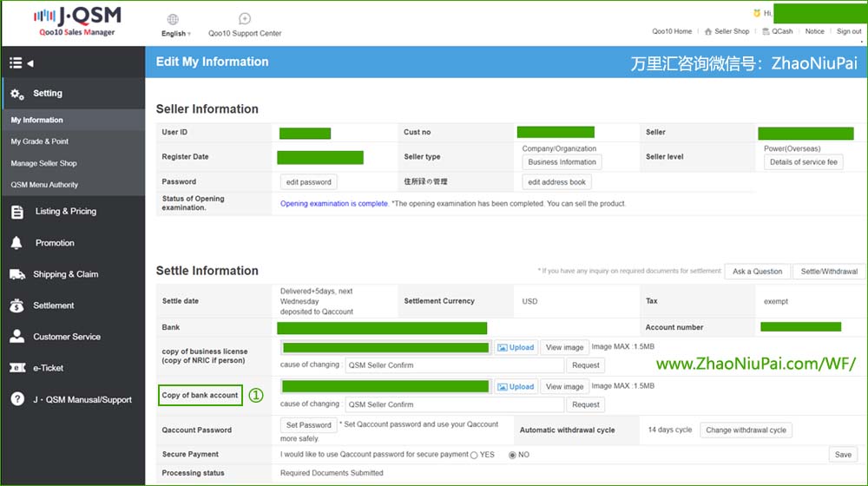Screen dimensions: 868x486
Task: Open Manage Seller Shop menu item
Action: (x=43, y=163)
